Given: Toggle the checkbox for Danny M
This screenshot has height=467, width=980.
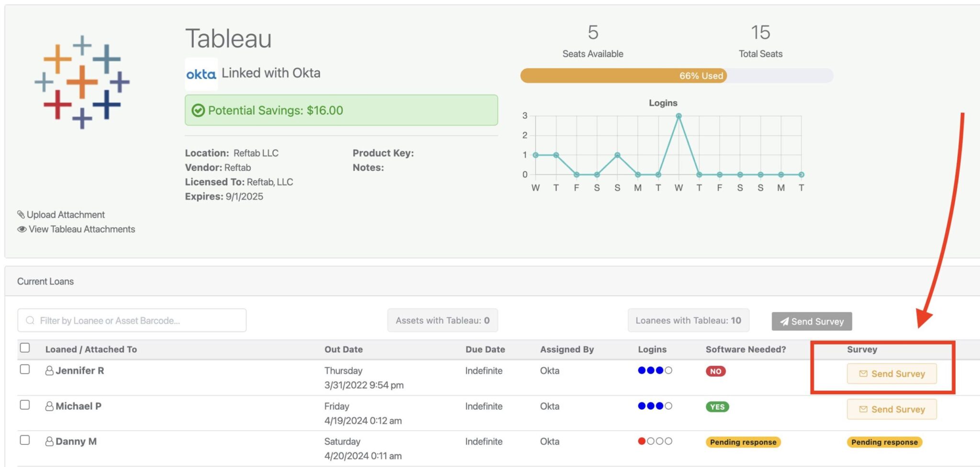Looking at the screenshot, I should 25,440.
